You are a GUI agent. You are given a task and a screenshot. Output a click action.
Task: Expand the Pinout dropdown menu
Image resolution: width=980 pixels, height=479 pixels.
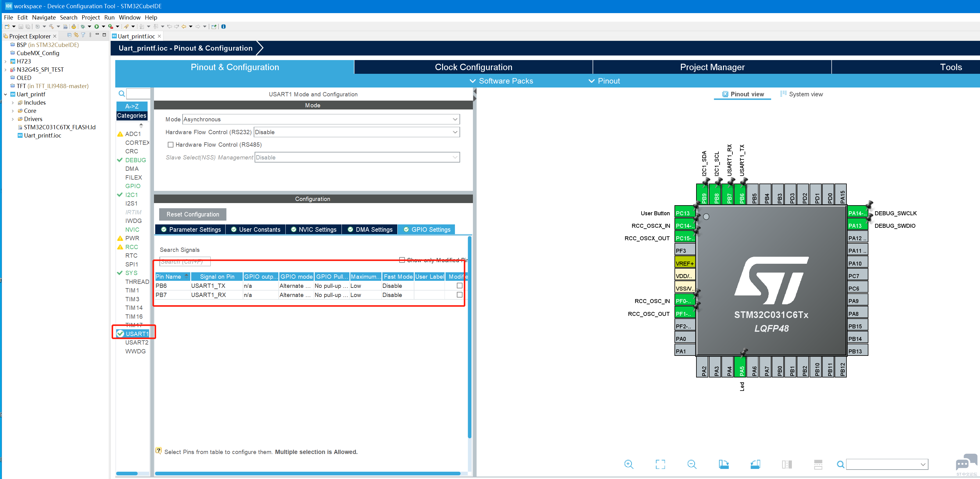tap(604, 81)
